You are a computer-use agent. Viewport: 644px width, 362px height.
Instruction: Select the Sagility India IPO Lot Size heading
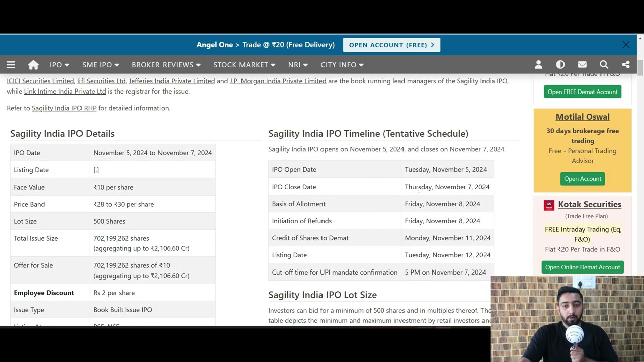pyautogui.click(x=323, y=295)
